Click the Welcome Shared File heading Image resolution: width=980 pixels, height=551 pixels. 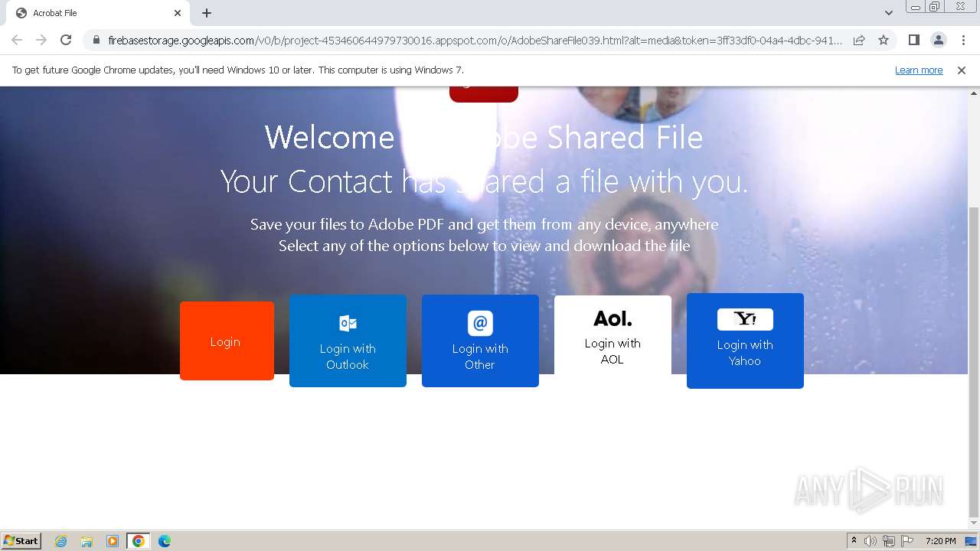(x=484, y=138)
